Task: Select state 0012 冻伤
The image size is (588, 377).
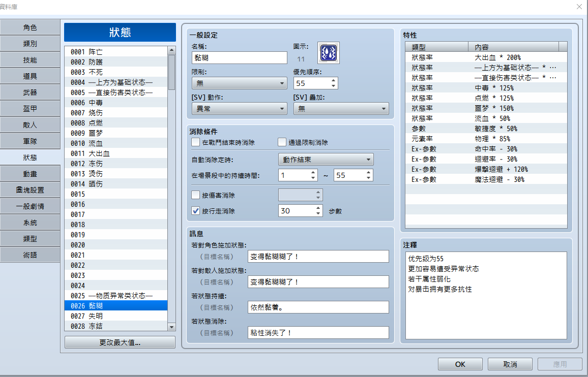Action: point(116,164)
